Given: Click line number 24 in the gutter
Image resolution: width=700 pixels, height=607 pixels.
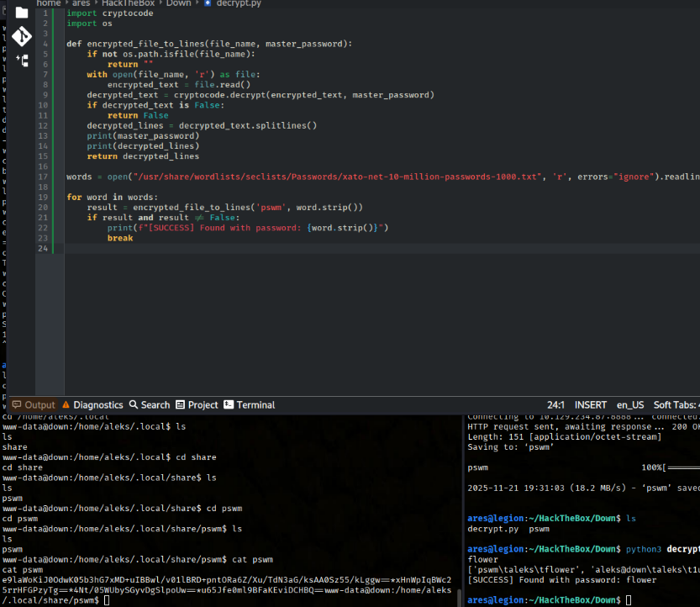Looking at the screenshot, I should [x=43, y=248].
